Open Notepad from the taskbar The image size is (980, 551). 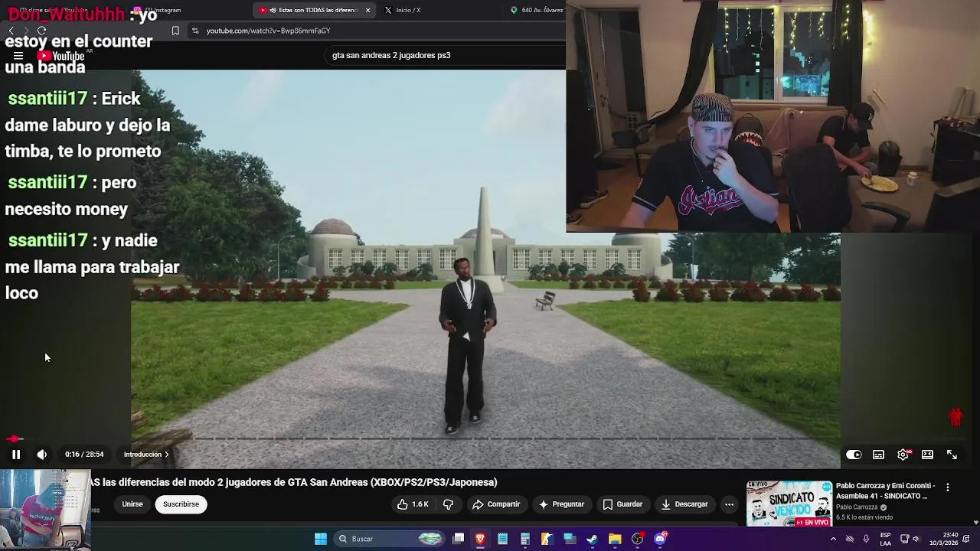502,539
